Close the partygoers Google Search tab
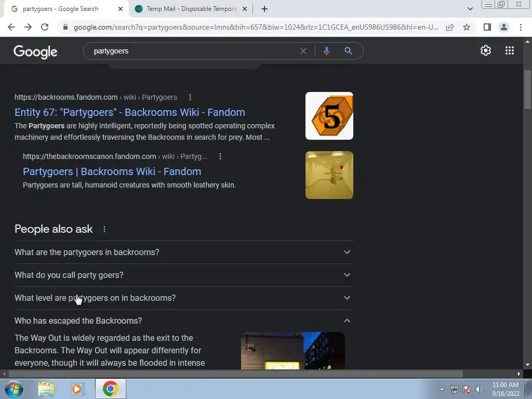 click(121, 9)
